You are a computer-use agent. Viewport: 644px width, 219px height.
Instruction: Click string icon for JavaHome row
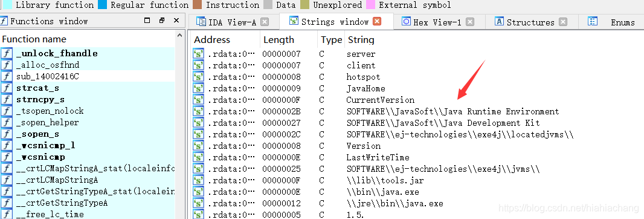point(199,88)
